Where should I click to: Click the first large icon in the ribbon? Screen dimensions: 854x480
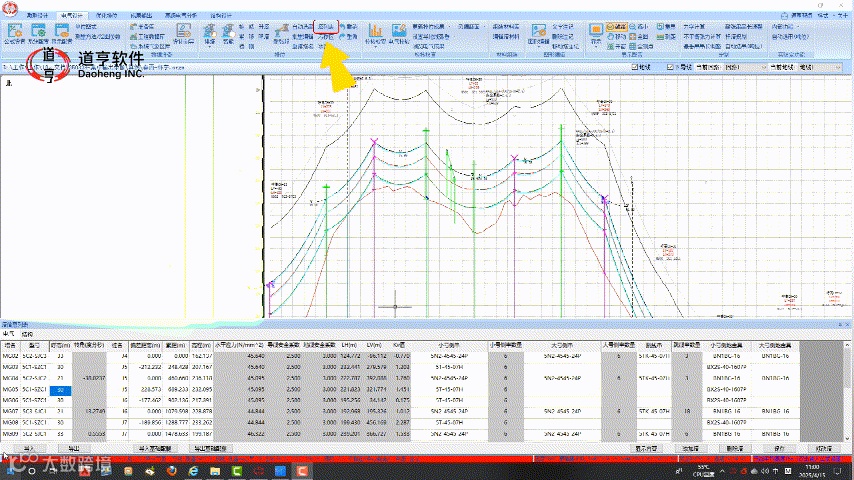(16, 30)
